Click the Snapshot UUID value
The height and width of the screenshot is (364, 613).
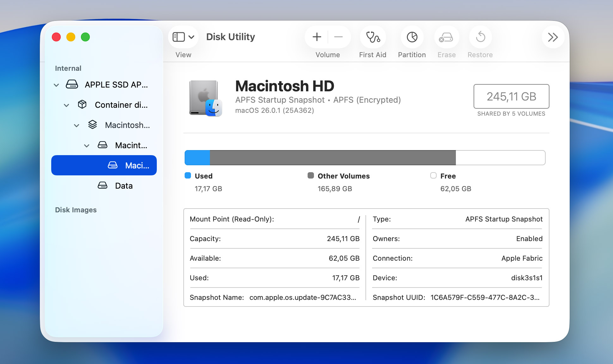pyautogui.click(x=485, y=297)
